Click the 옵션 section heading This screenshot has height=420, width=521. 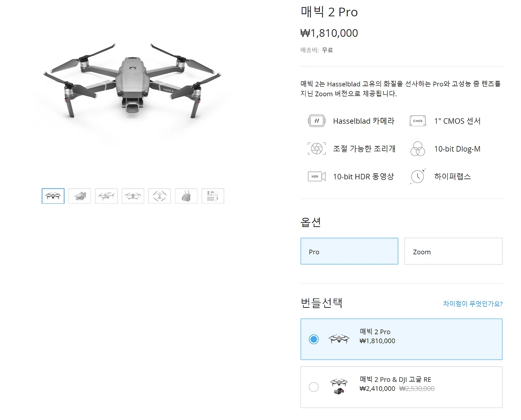(311, 222)
